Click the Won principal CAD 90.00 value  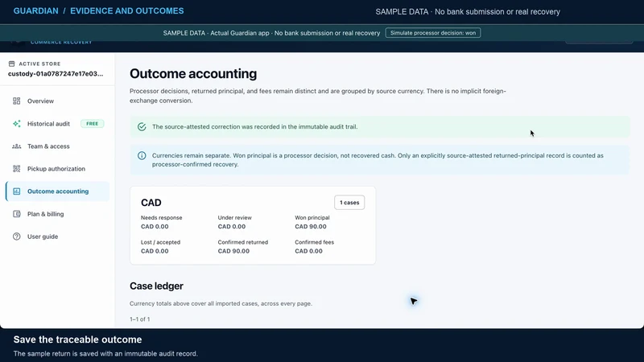[x=311, y=227]
